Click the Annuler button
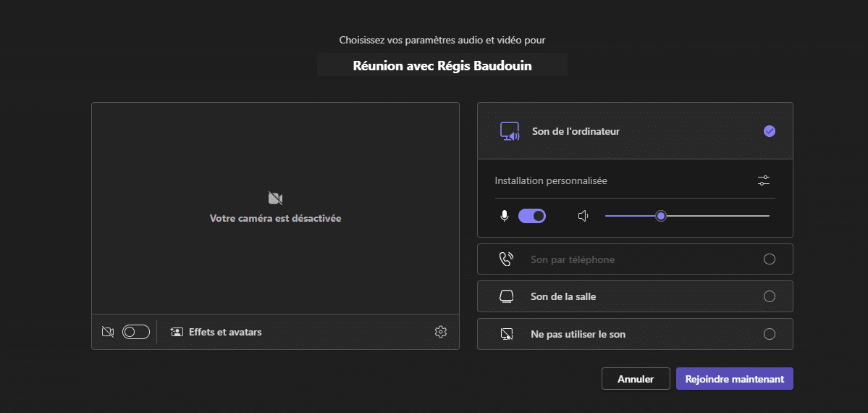Screen dimensions: 868x413 [x=636, y=379]
